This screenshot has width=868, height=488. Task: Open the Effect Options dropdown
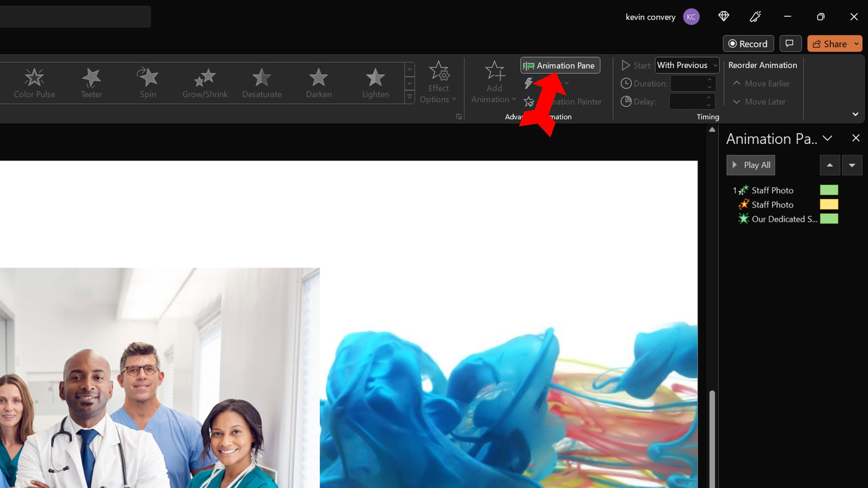(438, 83)
